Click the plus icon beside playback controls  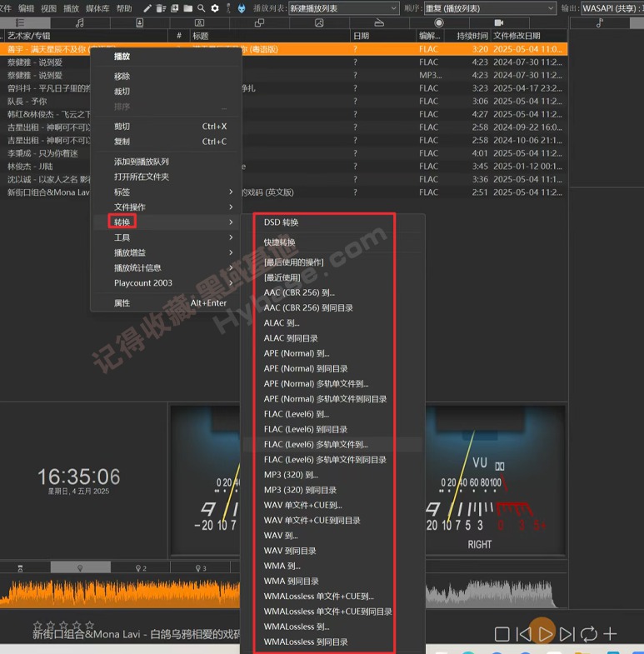pyautogui.click(x=611, y=634)
